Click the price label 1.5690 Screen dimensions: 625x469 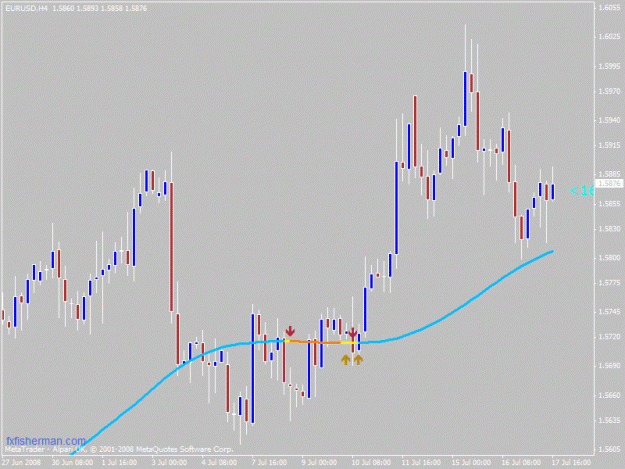609,366
